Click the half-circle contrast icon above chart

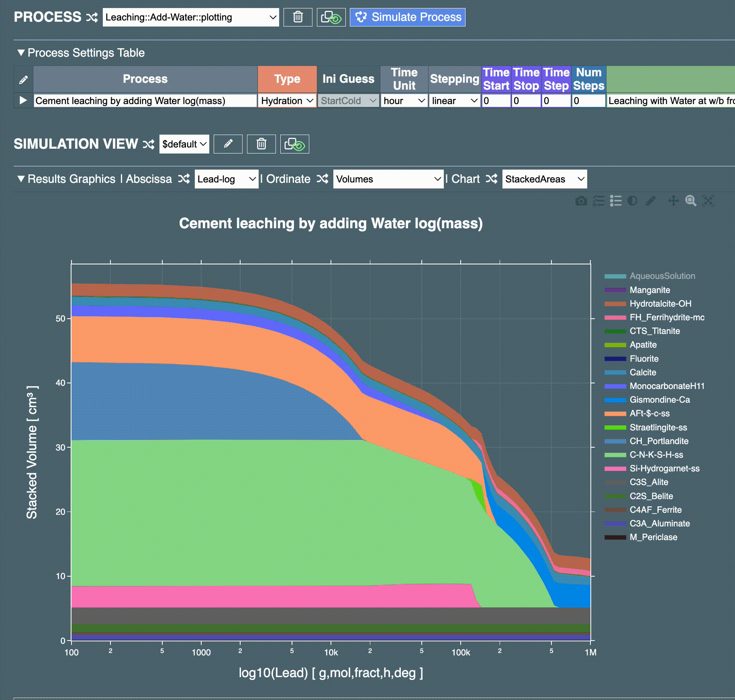coord(632,201)
